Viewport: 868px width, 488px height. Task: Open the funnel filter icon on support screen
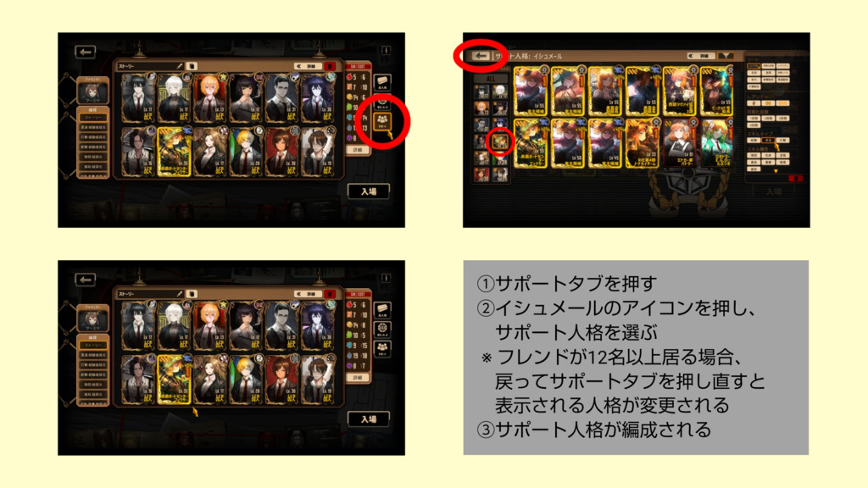click(726, 56)
